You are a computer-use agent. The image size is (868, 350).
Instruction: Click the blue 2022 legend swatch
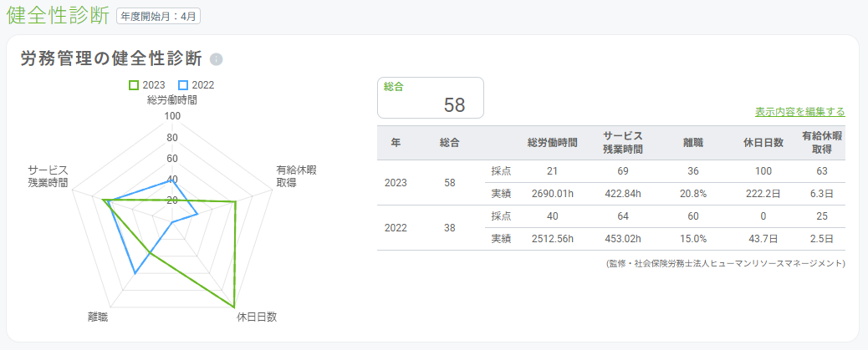(x=183, y=85)
